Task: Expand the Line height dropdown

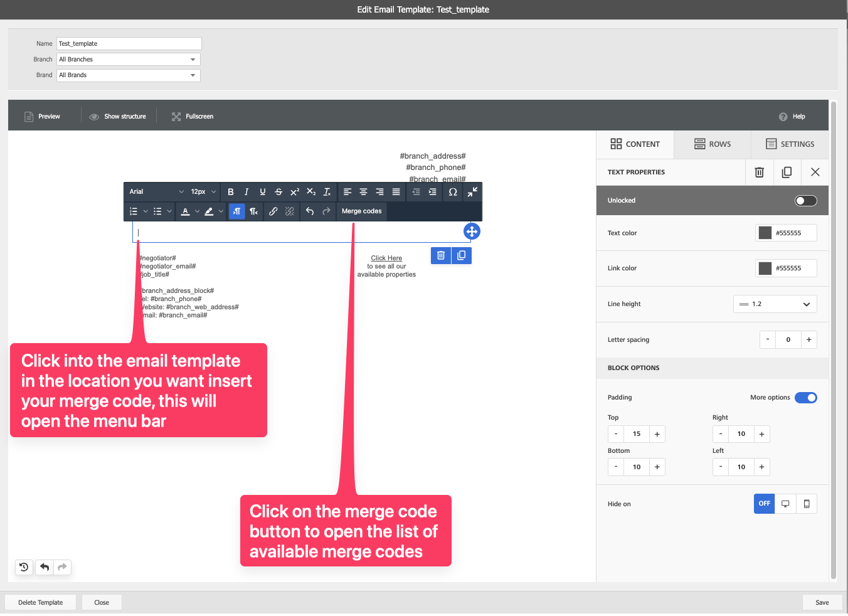Action: click(775, 304)
